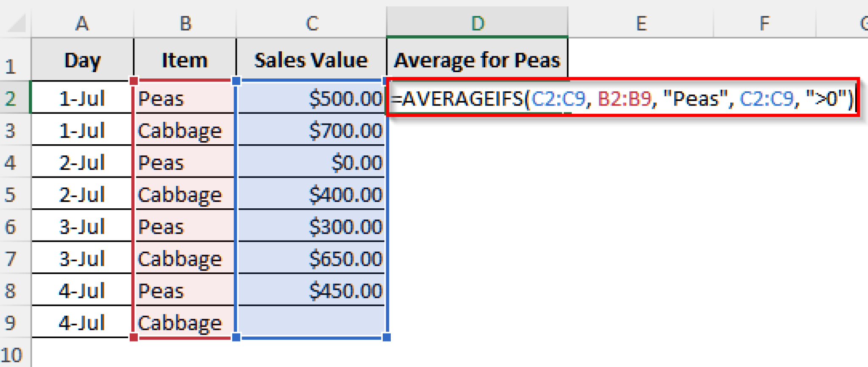Click the Day header cell
Viewport: 868px width, 367px height.
83,59
